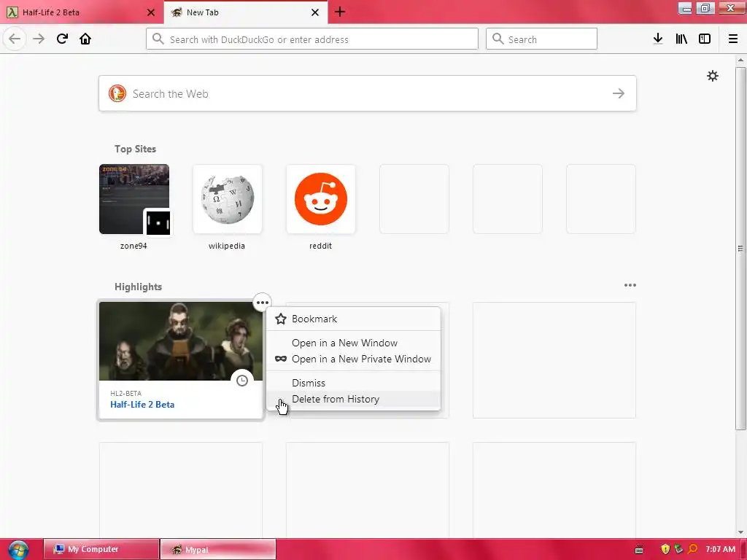Click the Search the Web field

pos(368,93)
